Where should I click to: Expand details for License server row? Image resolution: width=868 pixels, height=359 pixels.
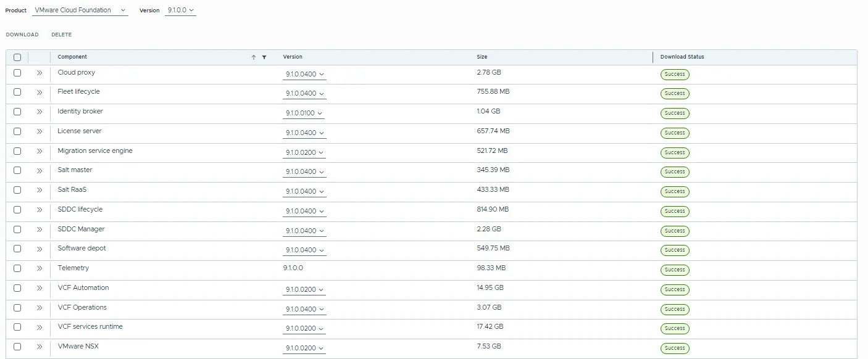coord(40,131)
